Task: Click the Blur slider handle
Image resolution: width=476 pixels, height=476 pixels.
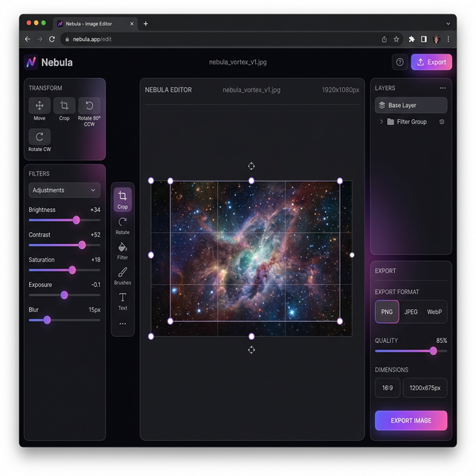Action: (x=47, y=320)
